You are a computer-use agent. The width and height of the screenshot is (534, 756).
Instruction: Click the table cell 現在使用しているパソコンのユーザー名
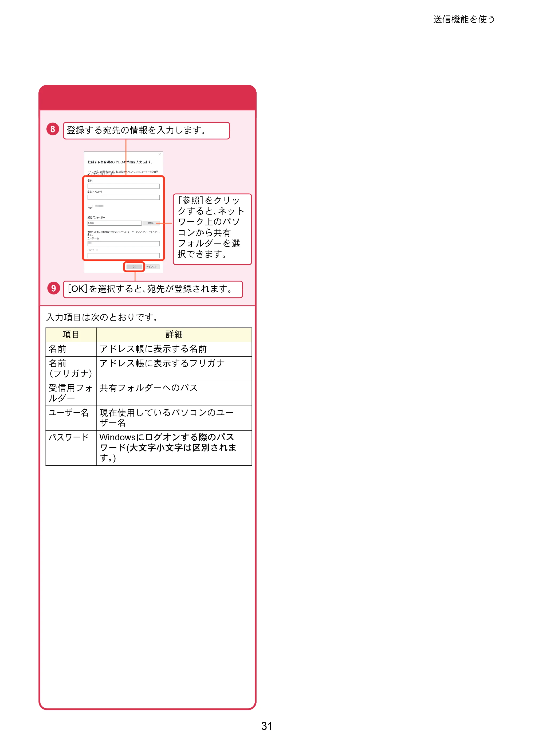[x=174, y=418]
